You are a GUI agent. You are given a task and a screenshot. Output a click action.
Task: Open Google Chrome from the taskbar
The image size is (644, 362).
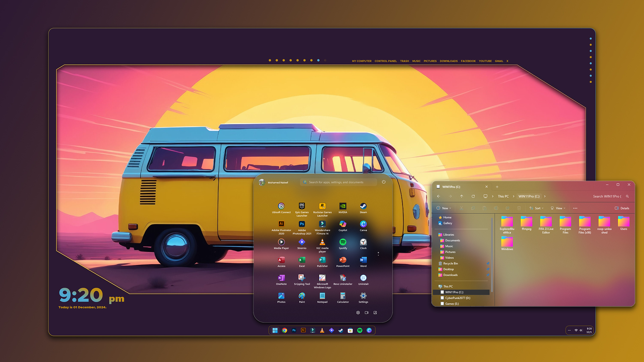pyautogui.click(x=284, y=330)
